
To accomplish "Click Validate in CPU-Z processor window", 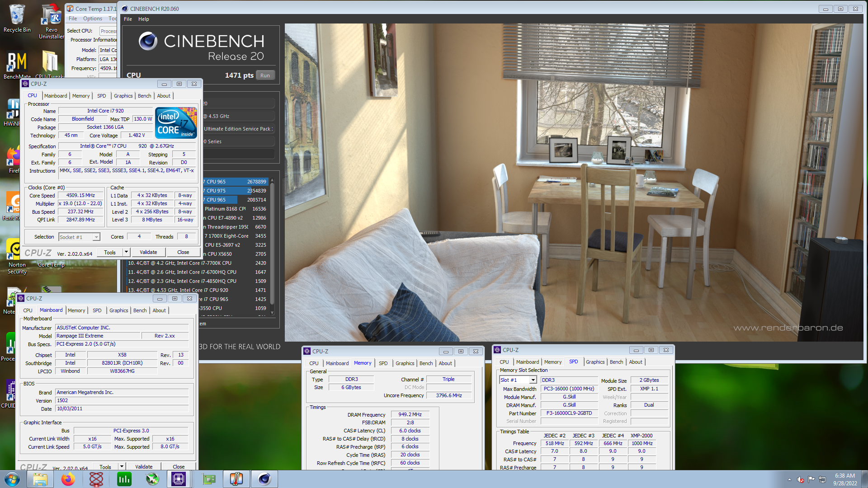I will click(148, 252).
